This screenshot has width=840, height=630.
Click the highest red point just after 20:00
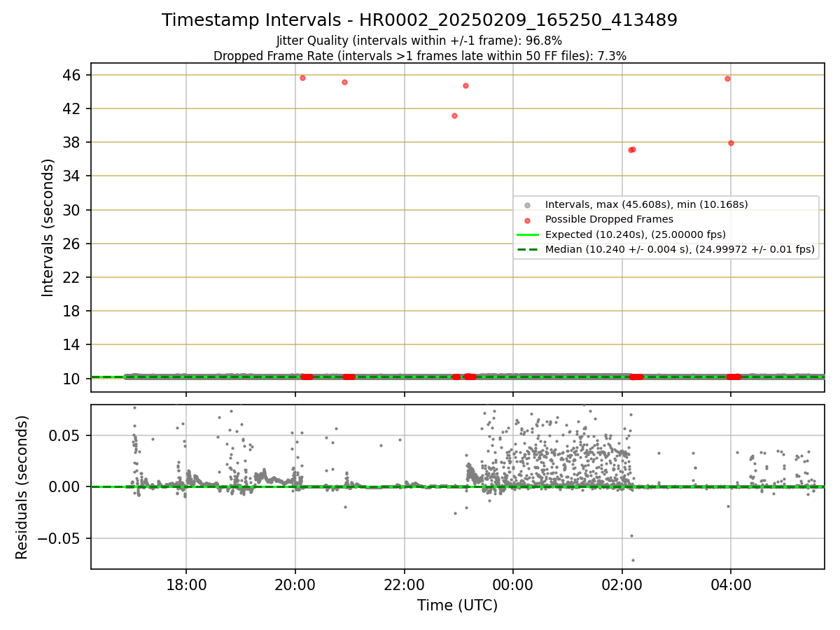pos(302,78)
